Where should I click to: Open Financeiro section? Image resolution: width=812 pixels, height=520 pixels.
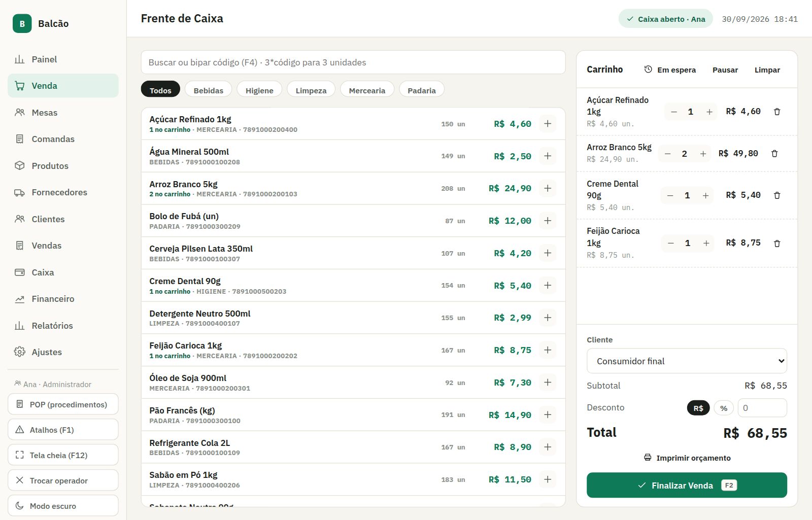(x=63, y=299)
